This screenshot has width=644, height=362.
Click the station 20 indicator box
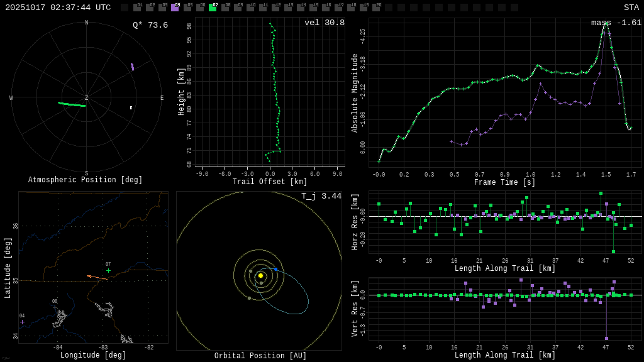coord(376,8)
